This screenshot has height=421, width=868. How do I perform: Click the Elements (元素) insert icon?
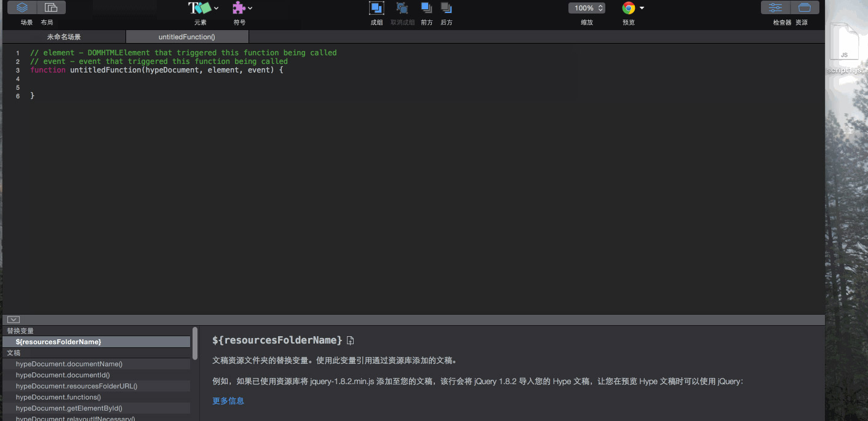199,8
